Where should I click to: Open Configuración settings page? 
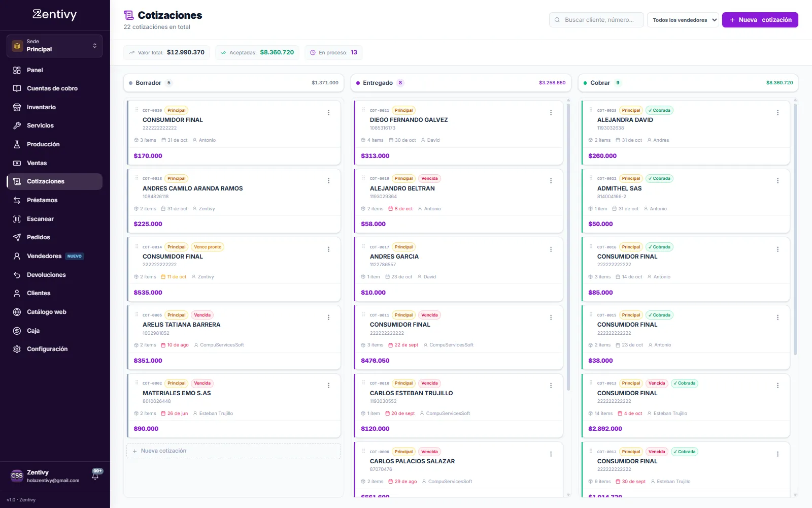[x=54, y=349]
